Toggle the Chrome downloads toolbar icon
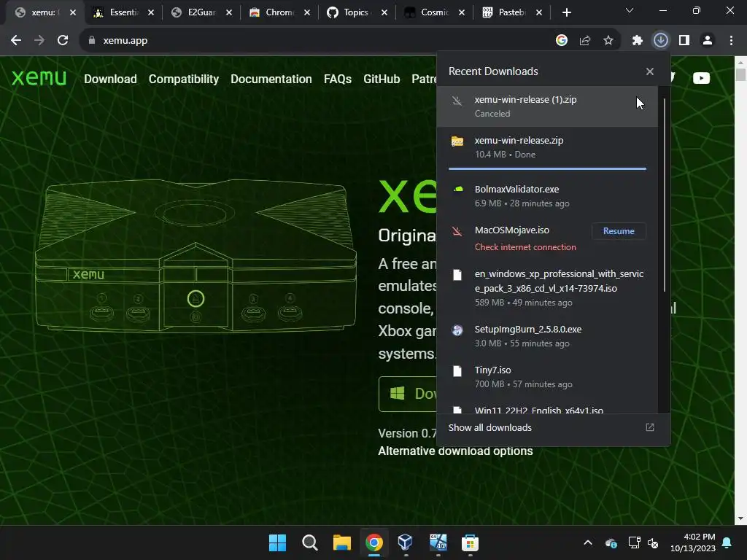Image resolution: width=747 pixels, height=560 pixels. click(661, 41)
